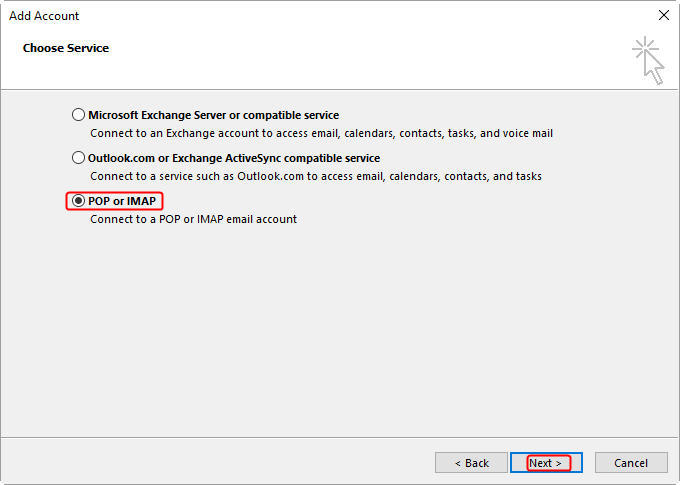Select the Microsoft Exchange Server radio button
The width and height of the screenshot is (680, 485).
coord(78,115)
